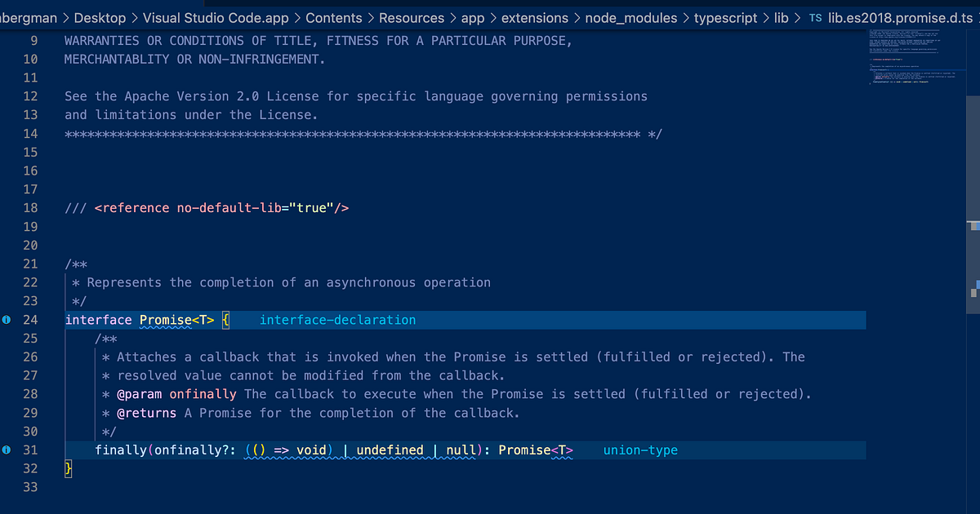Select the "extensions" breadcrumb item
980x514 pixels.
point(535,17)
